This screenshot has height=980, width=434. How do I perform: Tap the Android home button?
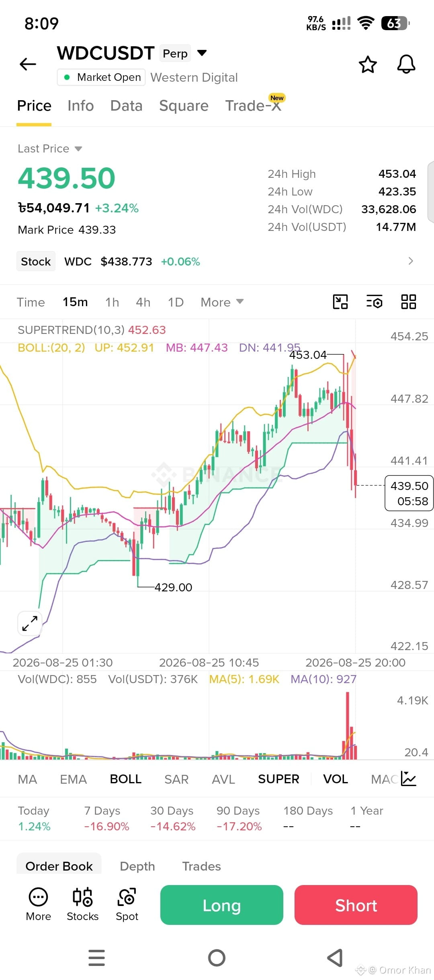pos(217,957)
